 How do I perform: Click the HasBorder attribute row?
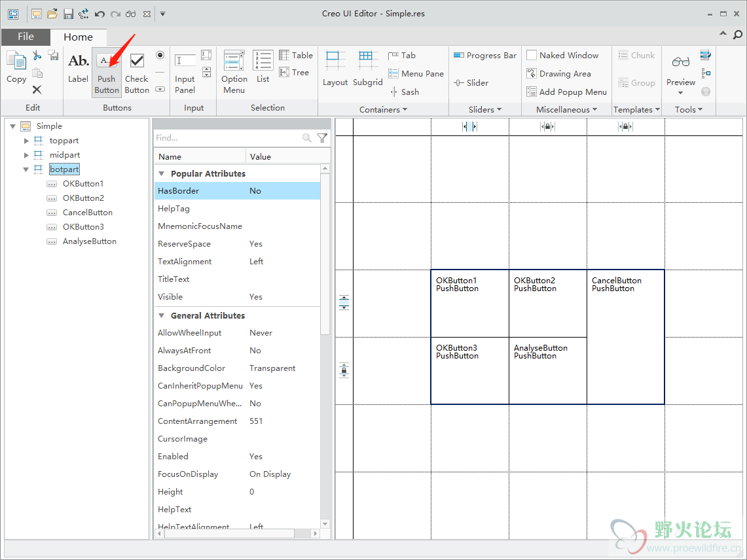click(237, 191)
